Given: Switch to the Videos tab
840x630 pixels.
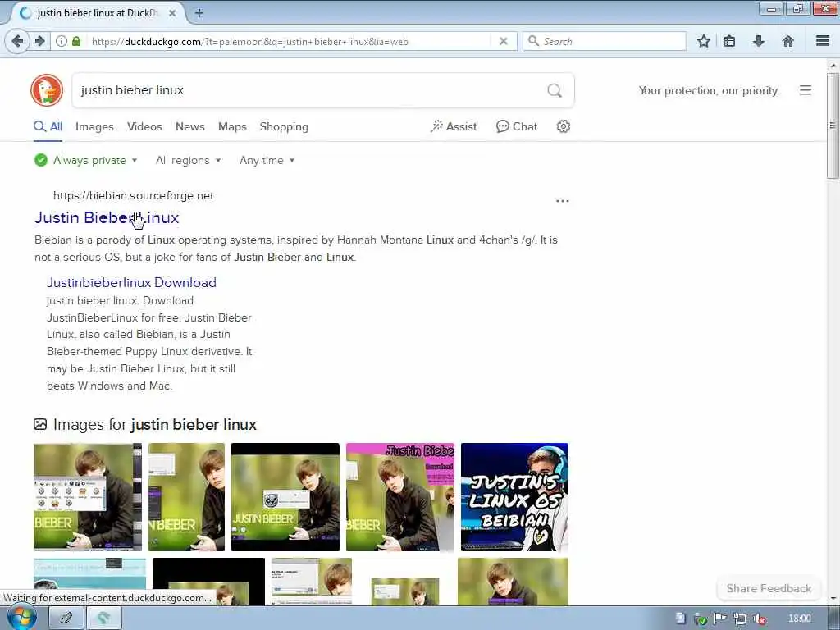Looking at the screenshot, I should pyautogui.click(x=144, y=126).
